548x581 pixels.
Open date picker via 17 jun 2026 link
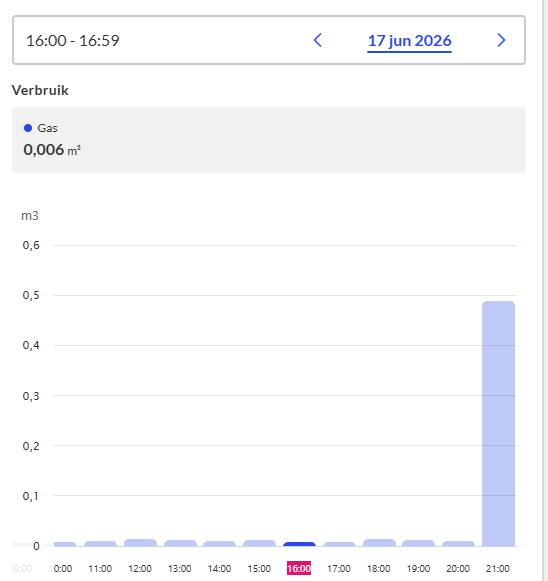pos(409,41)
